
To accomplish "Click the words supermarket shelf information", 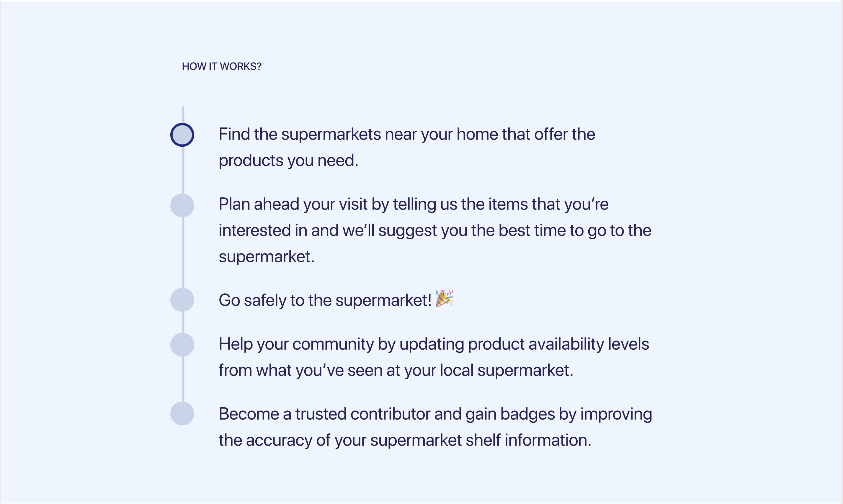I will 481,441.
